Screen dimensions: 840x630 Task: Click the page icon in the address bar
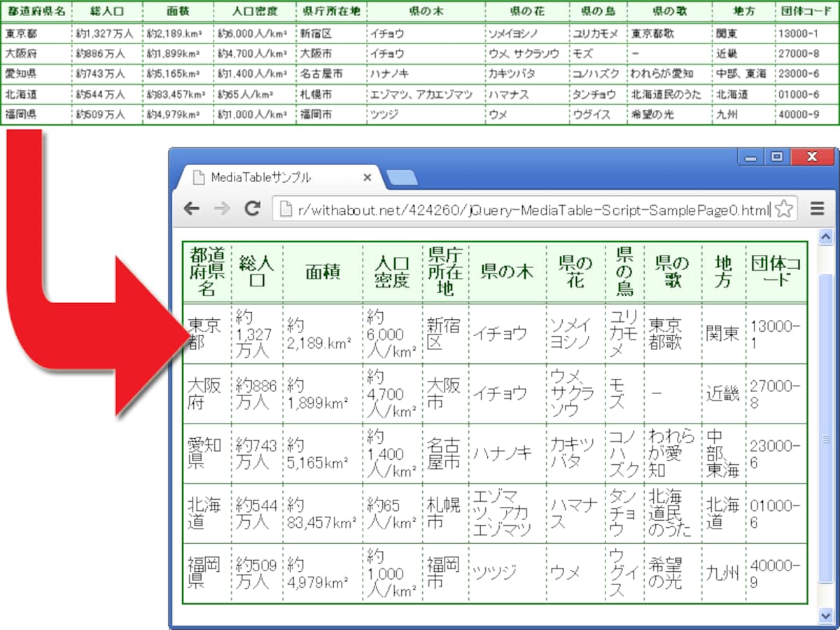point(284,209)
